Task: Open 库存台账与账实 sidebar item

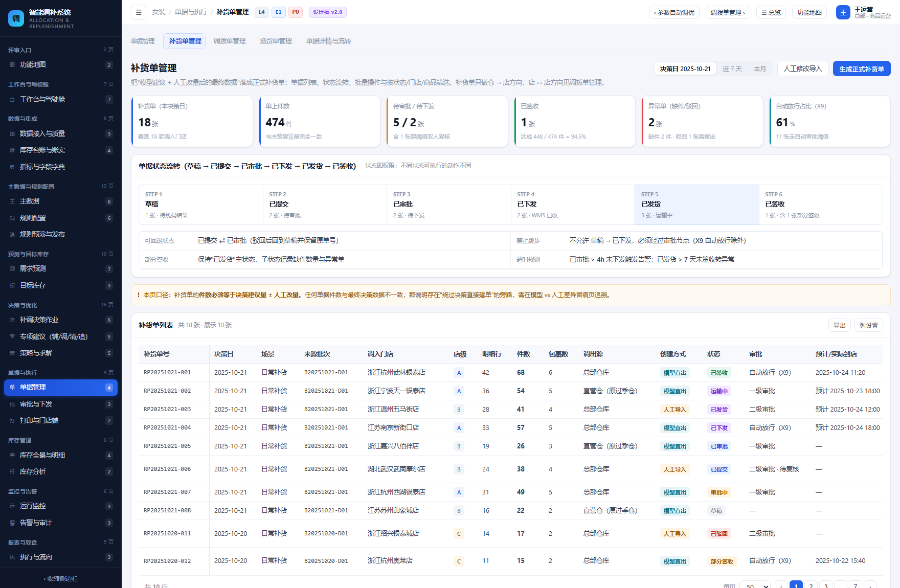Action: coord(61,150)
